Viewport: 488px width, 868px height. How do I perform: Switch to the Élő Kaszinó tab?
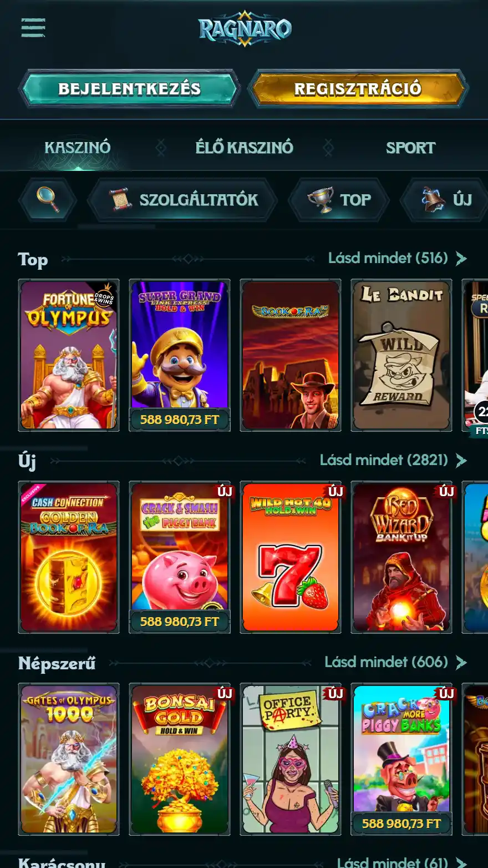point(244,148)
